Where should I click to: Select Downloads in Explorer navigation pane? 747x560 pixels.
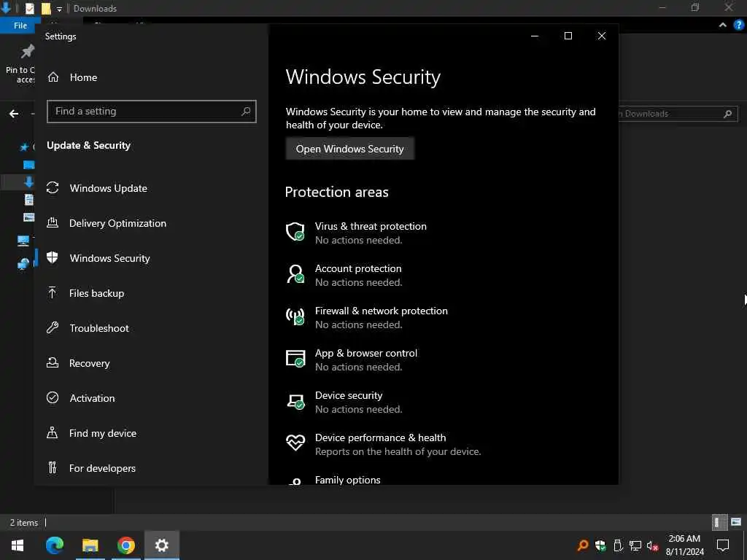click(28, 182)
